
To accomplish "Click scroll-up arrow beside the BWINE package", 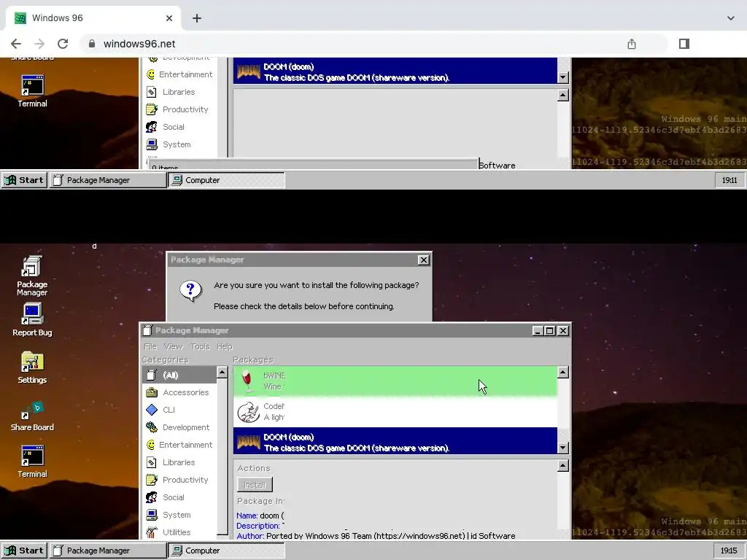I will coord(563,373).
